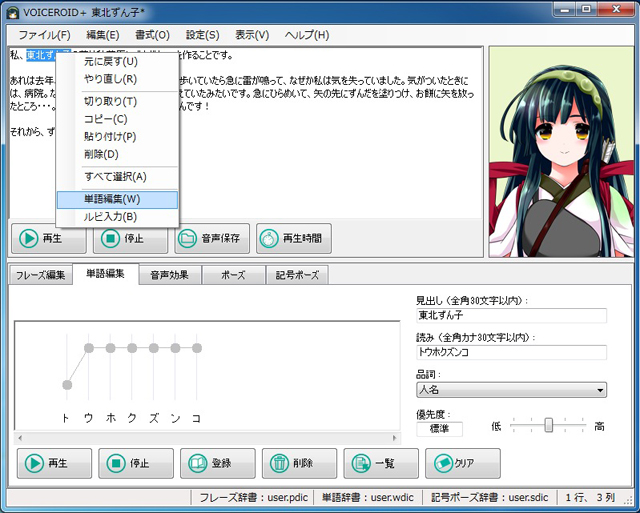The image size is (640, 513).
Task: Choose すべて選択(A) in context menu
Action: click(117, 177)
